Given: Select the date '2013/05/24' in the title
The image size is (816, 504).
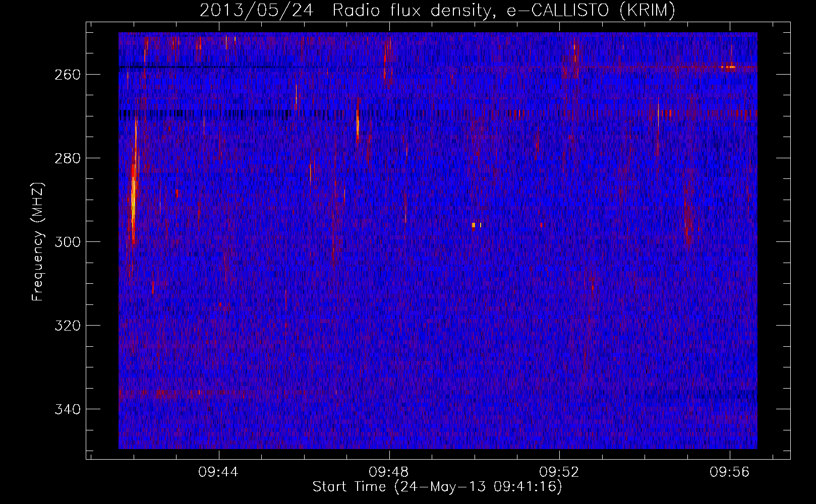Looking at the screenshot, I should tap(257, 10).
